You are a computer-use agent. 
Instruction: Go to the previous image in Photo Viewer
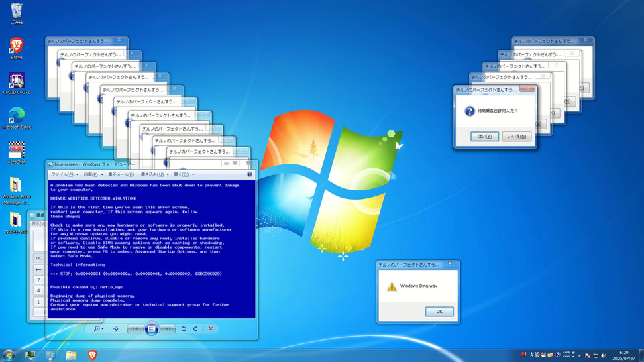coord(135,328)
